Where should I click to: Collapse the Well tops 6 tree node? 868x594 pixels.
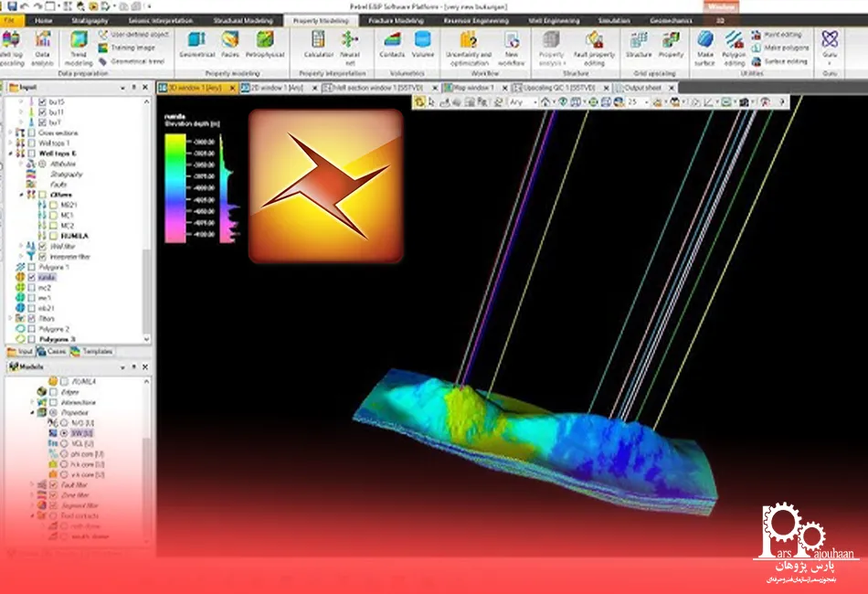pos(10,154)
